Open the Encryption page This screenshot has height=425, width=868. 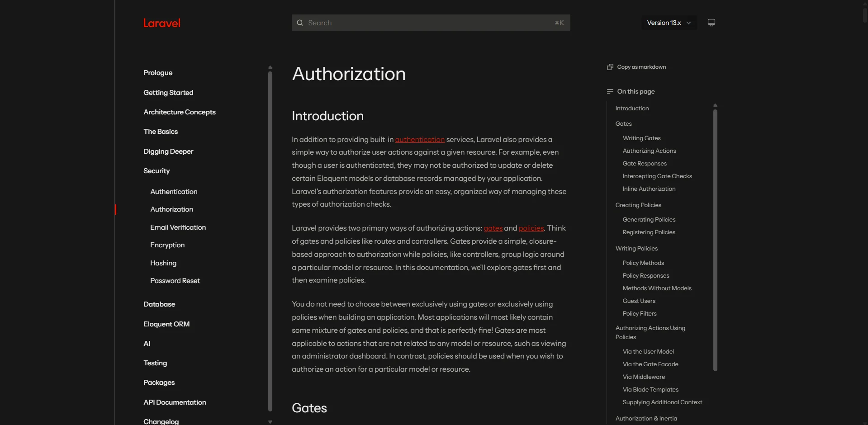tap(167, 245)
